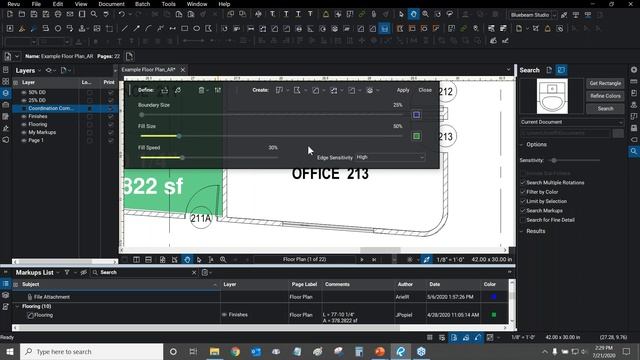Toggle Filter by Color checkbox
640x360 pixels.
coord(523,192)
